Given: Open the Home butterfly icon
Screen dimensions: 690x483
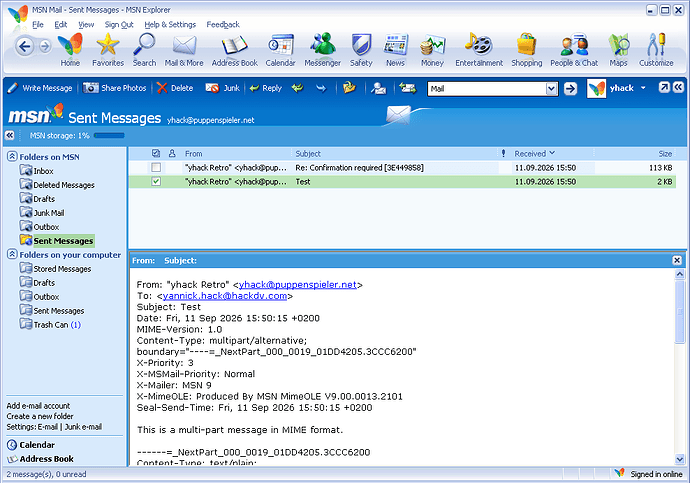Looking at the screenshot, I should pyautogui.click(x=70, y=50).
